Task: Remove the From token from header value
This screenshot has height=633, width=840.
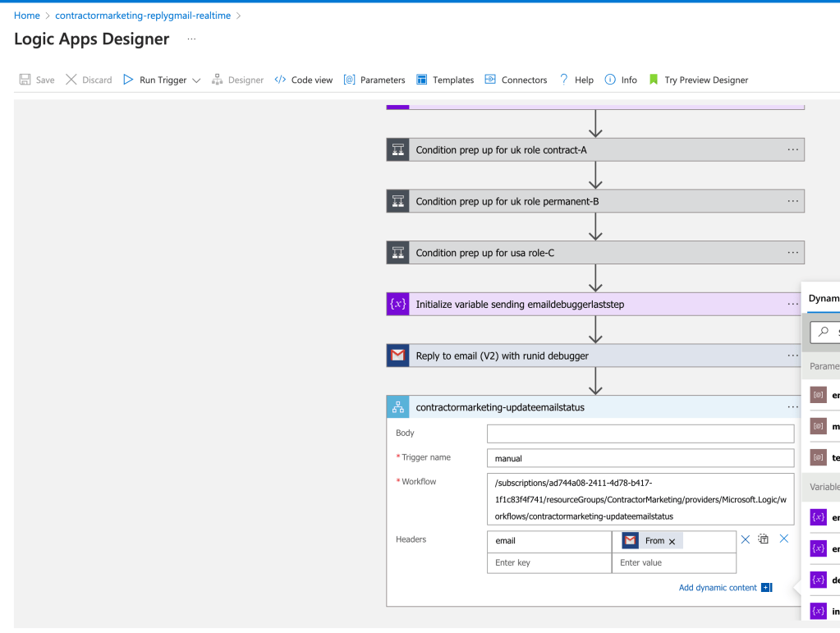Action: point(672,541)
